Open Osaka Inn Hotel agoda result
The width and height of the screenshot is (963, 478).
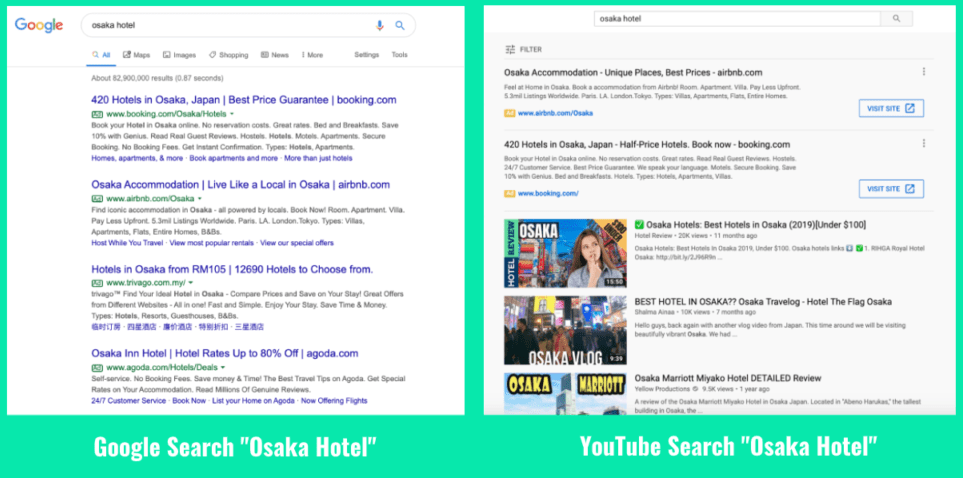pos(225,353)
